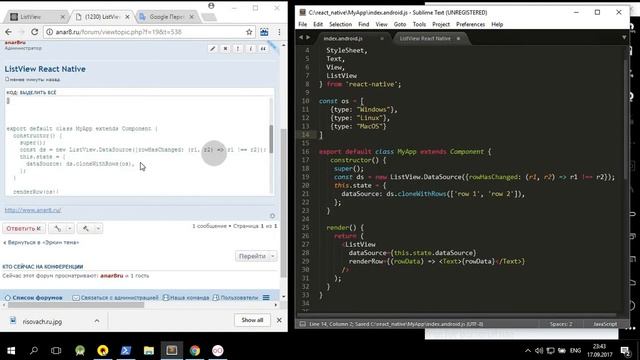
Task: Open Sublime Text Find menu
Action: click(364, 24)
